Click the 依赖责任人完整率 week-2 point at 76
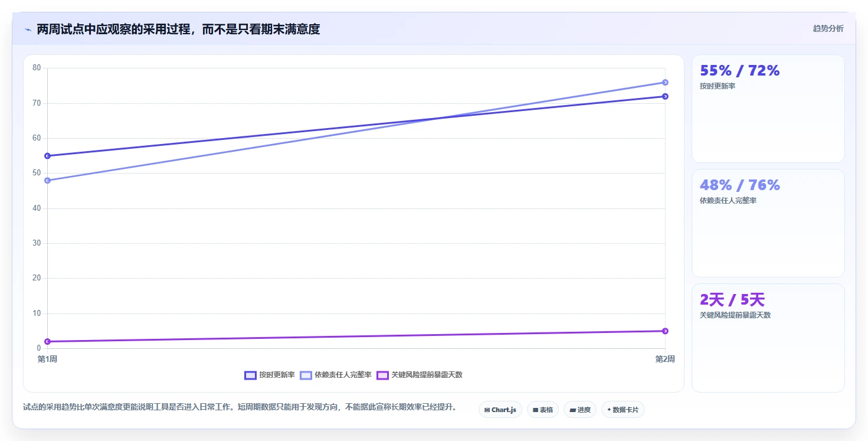868x441 pixels. point(665,82)
